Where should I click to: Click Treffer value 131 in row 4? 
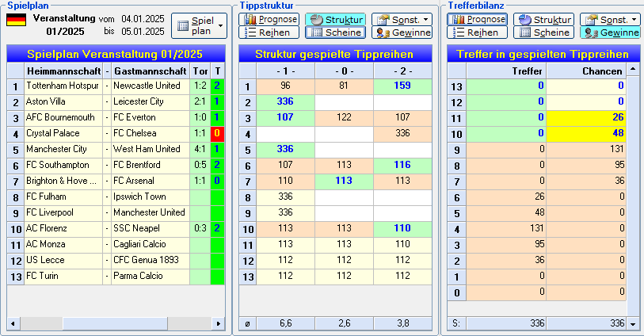[506, 229]
